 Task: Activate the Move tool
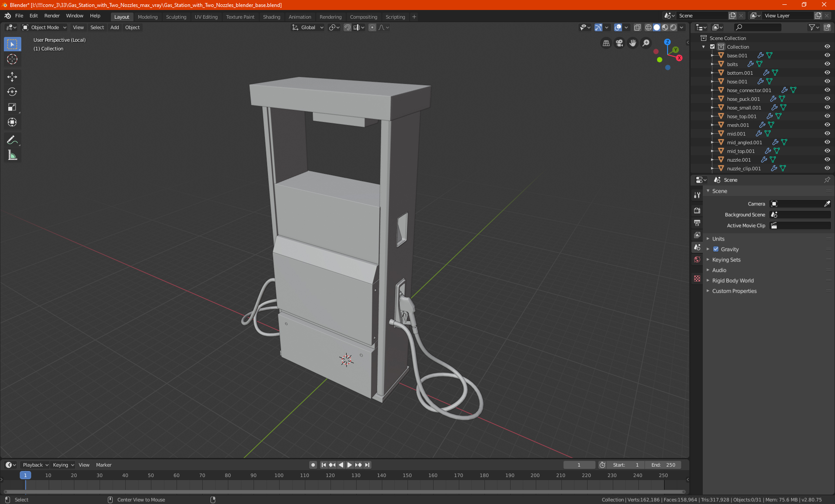(12, 77)
